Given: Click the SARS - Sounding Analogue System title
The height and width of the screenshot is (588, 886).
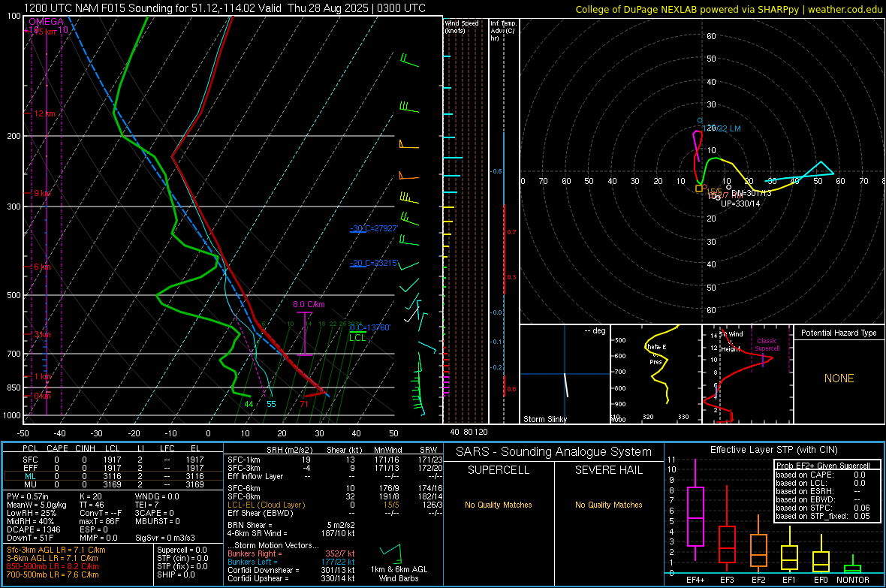Looking at the screenshot, I should (x=554, y=452).
